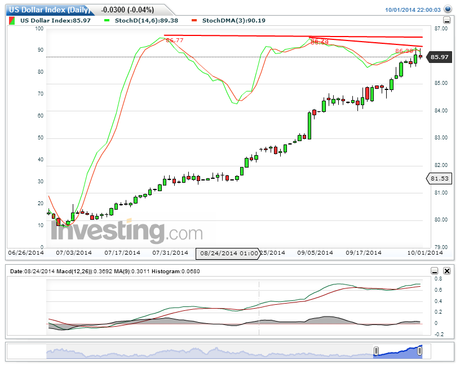Click the 10/01/2014 date axis label
460x366 pixels.
425,253
